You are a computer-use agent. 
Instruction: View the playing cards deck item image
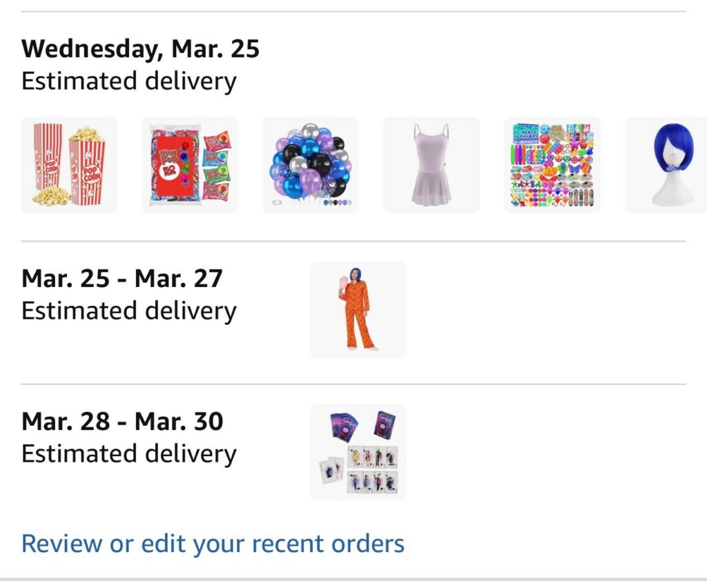point(358,452)
